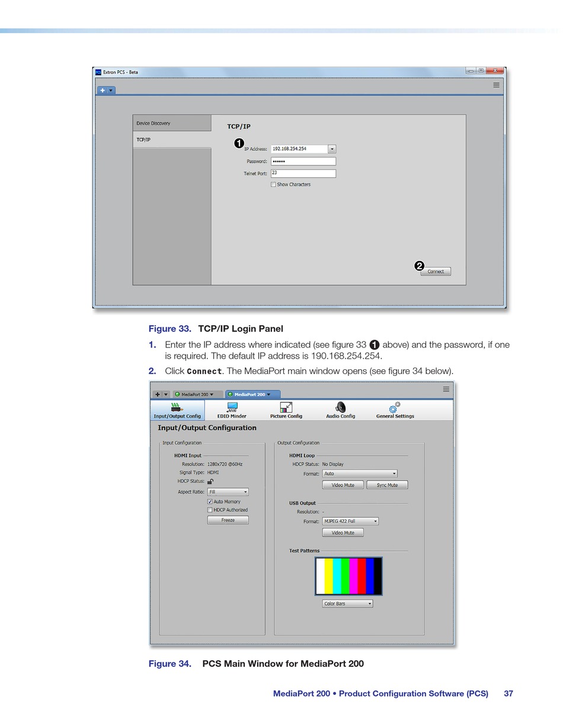Open the Color Bars test pattern dropdown
This screenshot has width=563, height=728.
347,604
